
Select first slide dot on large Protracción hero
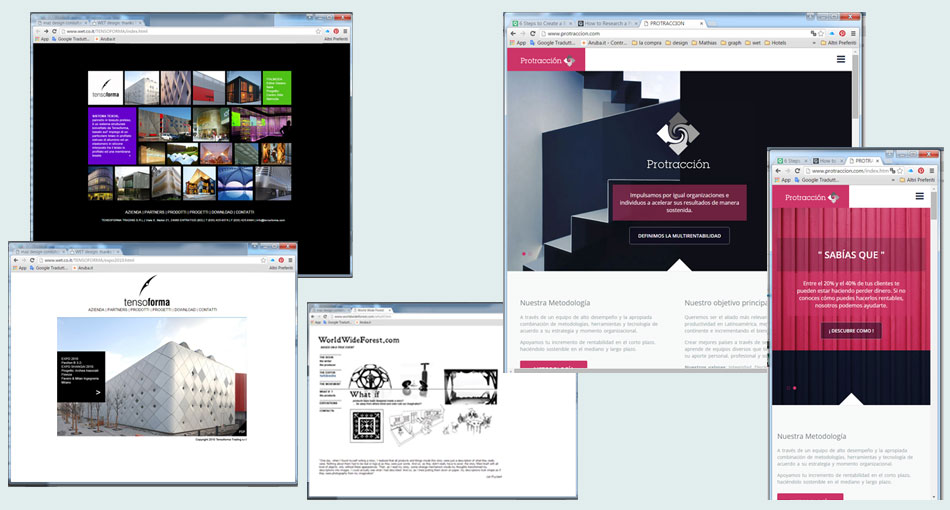[524, 254]
